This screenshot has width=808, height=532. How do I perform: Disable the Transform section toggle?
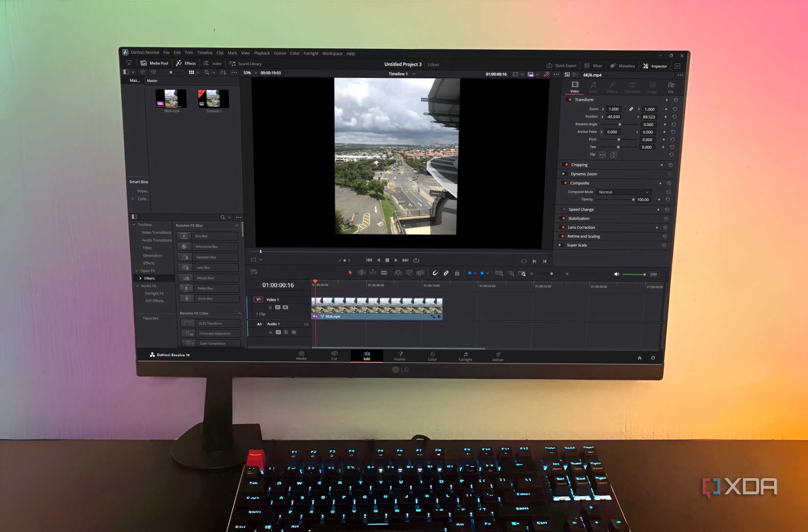coord(569,100)
